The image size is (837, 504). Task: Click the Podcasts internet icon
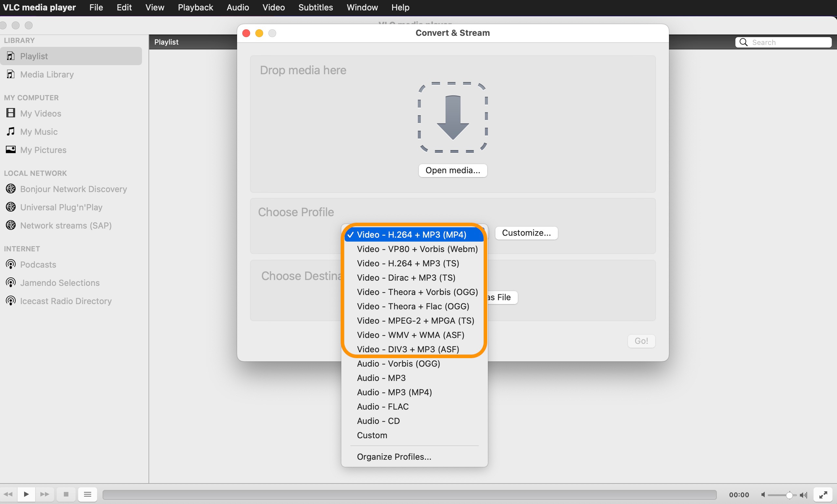pos(11,264)
